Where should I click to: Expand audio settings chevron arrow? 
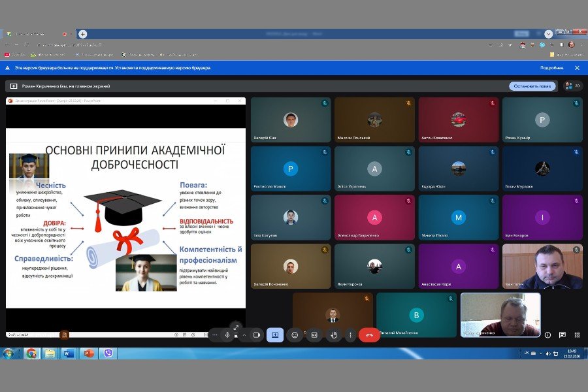pos(244,335)
